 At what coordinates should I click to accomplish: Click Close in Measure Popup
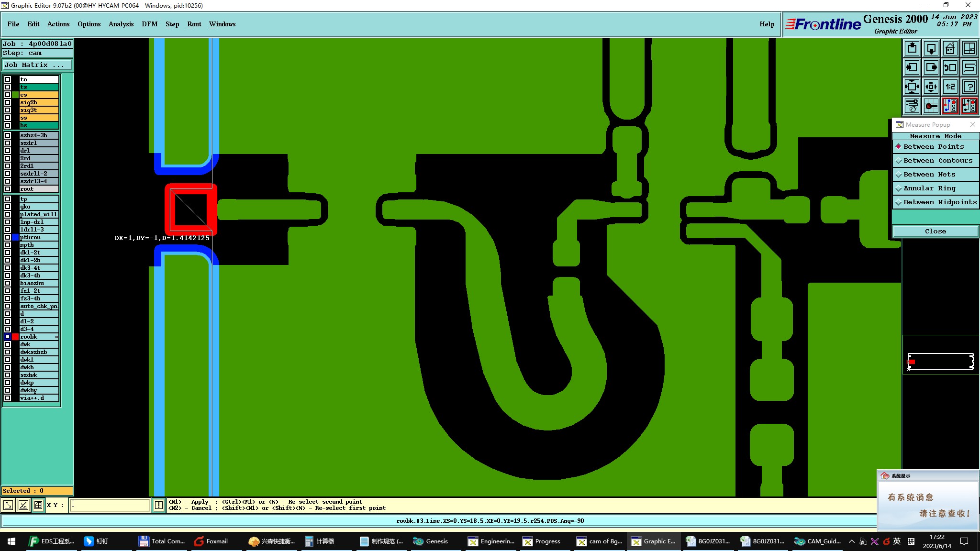click(x=935, y=231)
